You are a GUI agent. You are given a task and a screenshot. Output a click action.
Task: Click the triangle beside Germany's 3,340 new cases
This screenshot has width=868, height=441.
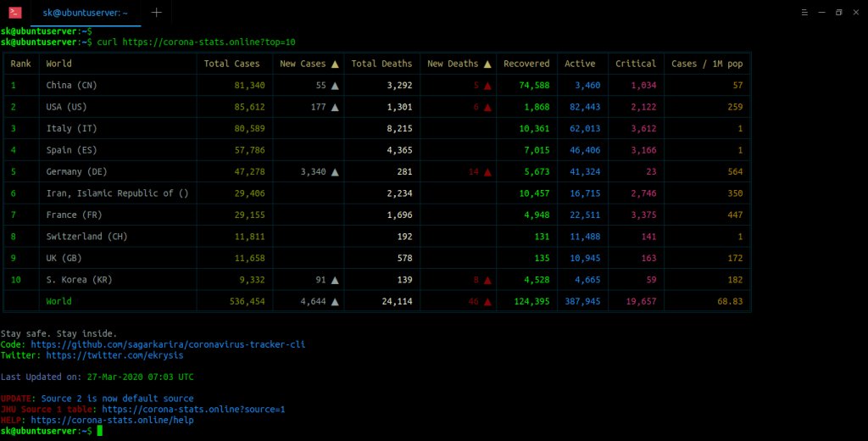coord(335,172)
